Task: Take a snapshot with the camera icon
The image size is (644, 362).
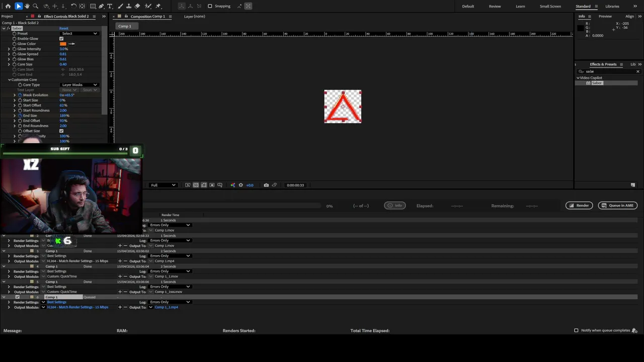Action: [x=266, y=185]
